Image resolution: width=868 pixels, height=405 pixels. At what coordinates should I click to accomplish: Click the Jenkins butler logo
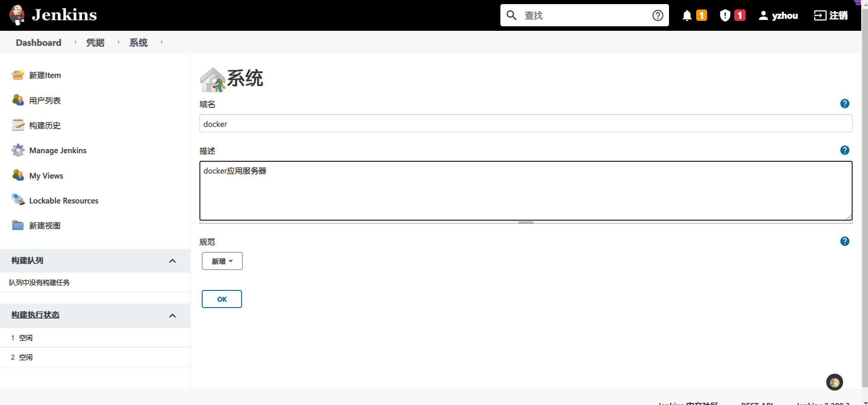(x=17, y=15)
